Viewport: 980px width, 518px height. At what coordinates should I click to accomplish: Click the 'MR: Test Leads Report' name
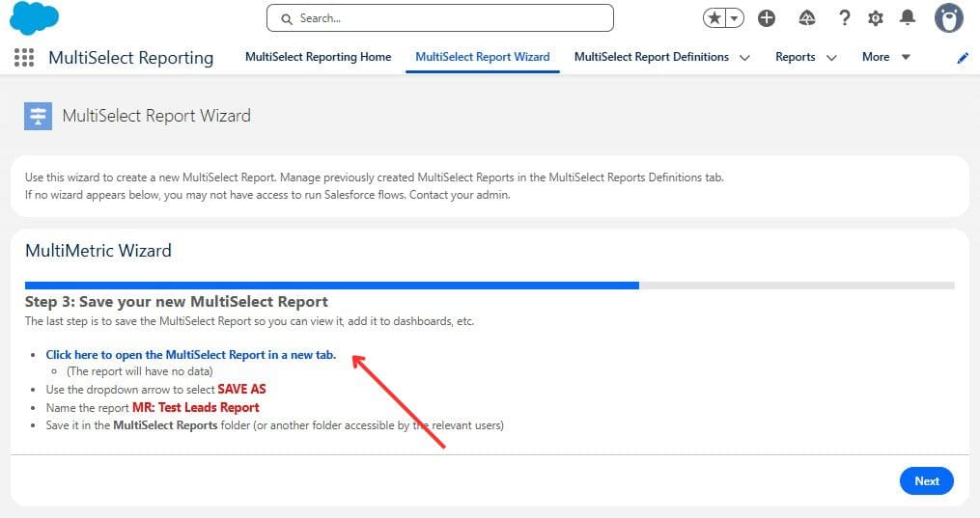196,407
